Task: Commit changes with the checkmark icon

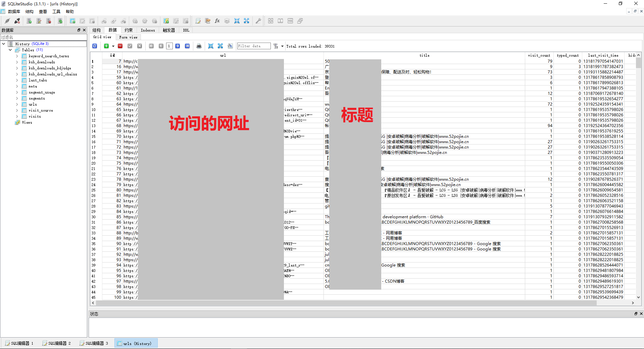Action: point(130,46)
